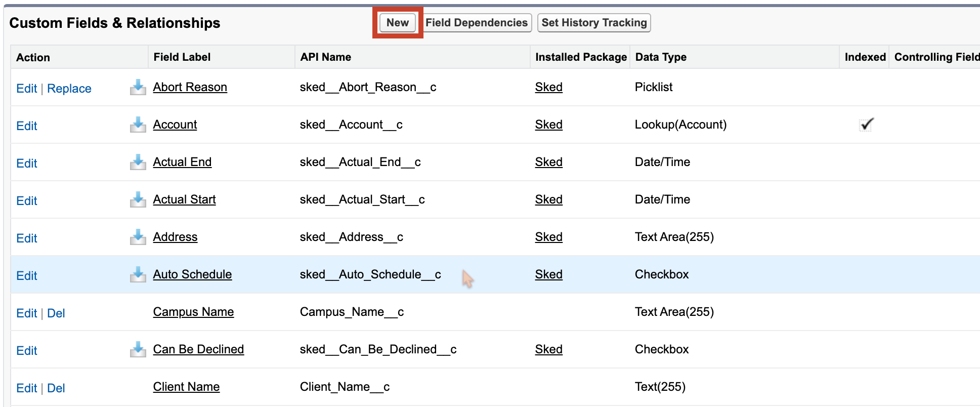Click Replace for Abort Reason
Viewport: 980px width, 407px height.
(x=69, y=88)
